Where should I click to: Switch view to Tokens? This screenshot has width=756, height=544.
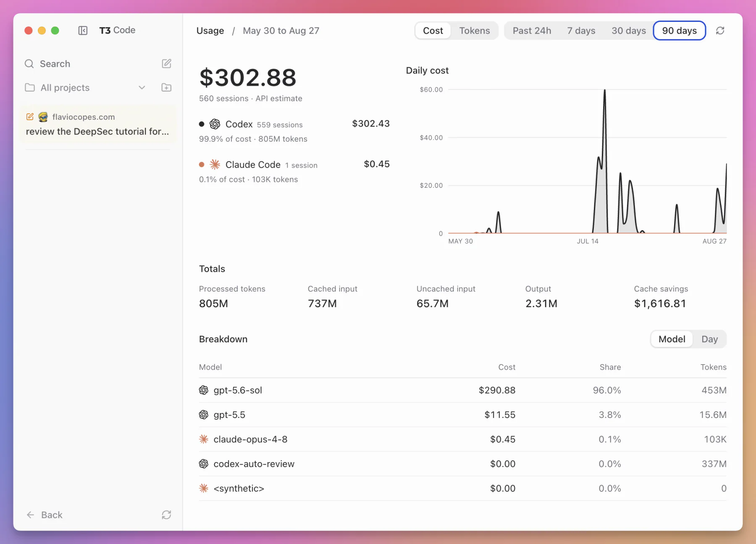point(475,31)
